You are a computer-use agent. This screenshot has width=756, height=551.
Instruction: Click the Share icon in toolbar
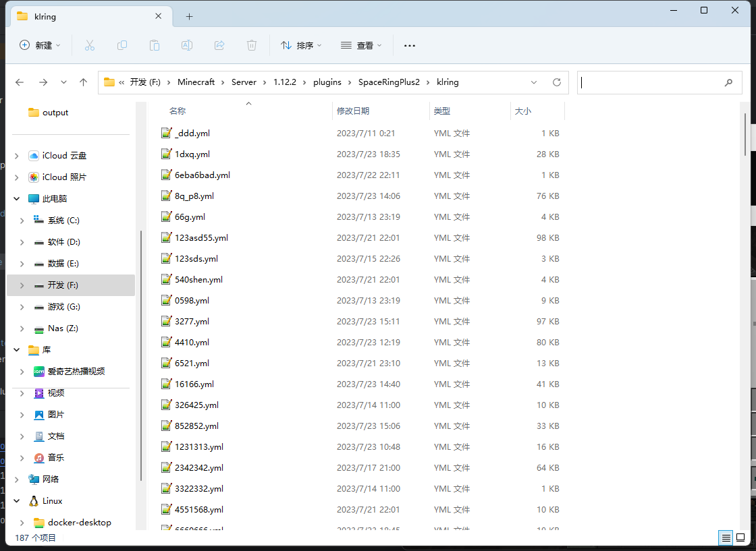tap(219, 45)
